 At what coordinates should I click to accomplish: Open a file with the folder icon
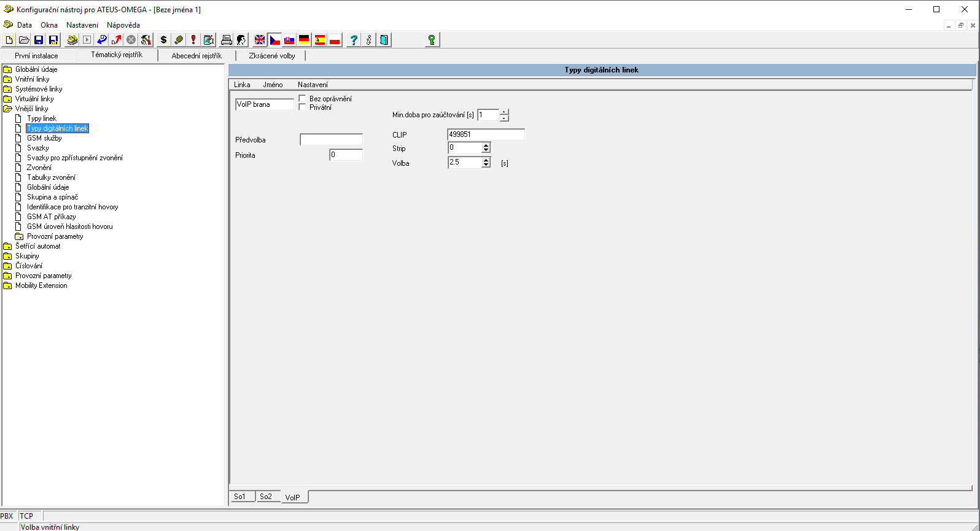24,40
